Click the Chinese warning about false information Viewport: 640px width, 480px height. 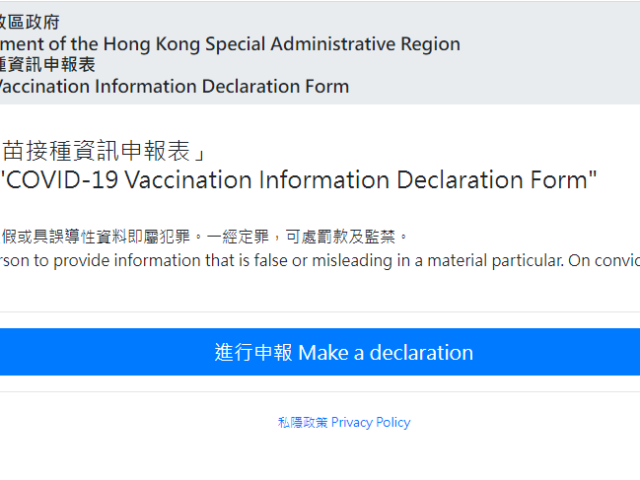pos(200,237)
